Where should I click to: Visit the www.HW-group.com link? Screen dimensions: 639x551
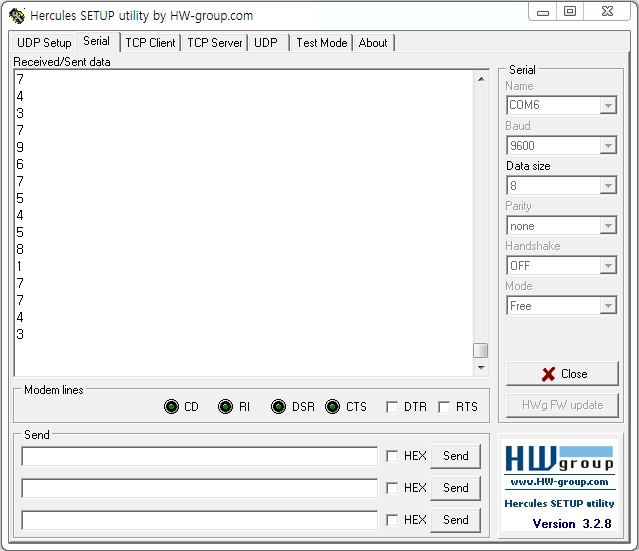(559, 482)
